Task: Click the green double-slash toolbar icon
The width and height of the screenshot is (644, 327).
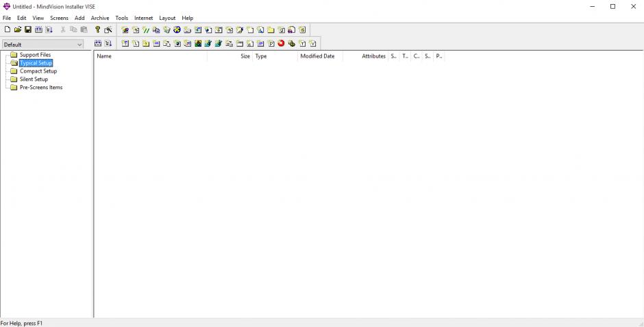Action: (146, 30)
